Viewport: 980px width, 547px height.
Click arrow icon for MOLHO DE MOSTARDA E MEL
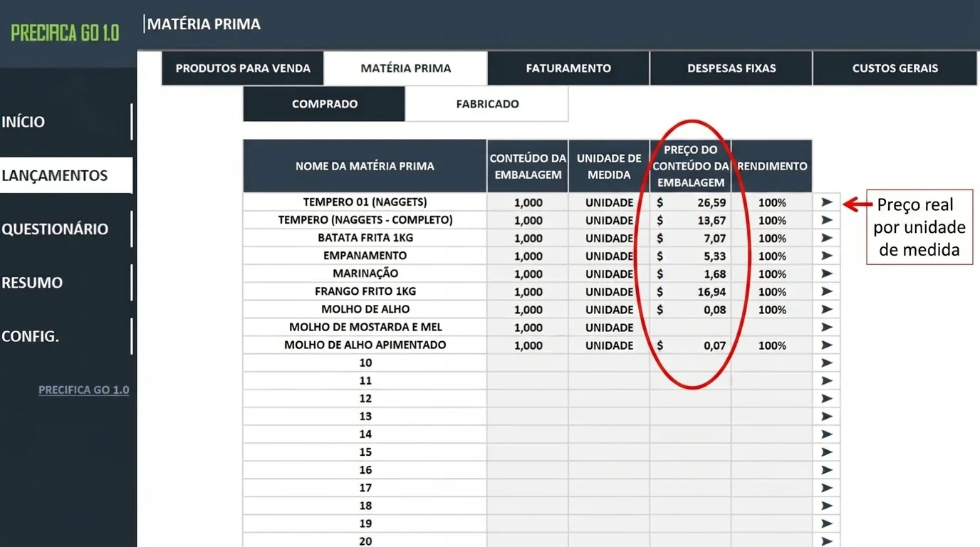826,327
